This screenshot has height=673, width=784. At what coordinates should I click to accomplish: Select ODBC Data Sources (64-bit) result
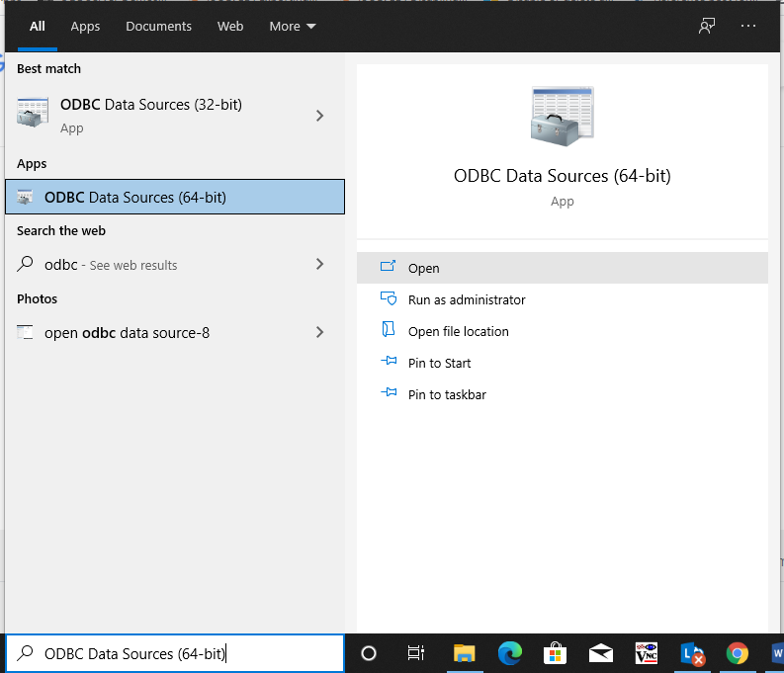click(175, 197)
